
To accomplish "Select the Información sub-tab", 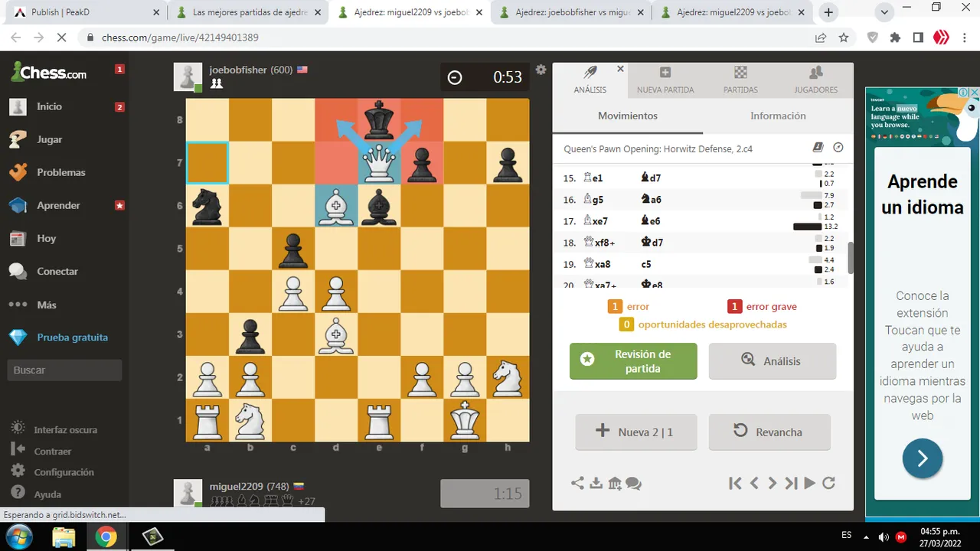I will (x=778, y=116).
